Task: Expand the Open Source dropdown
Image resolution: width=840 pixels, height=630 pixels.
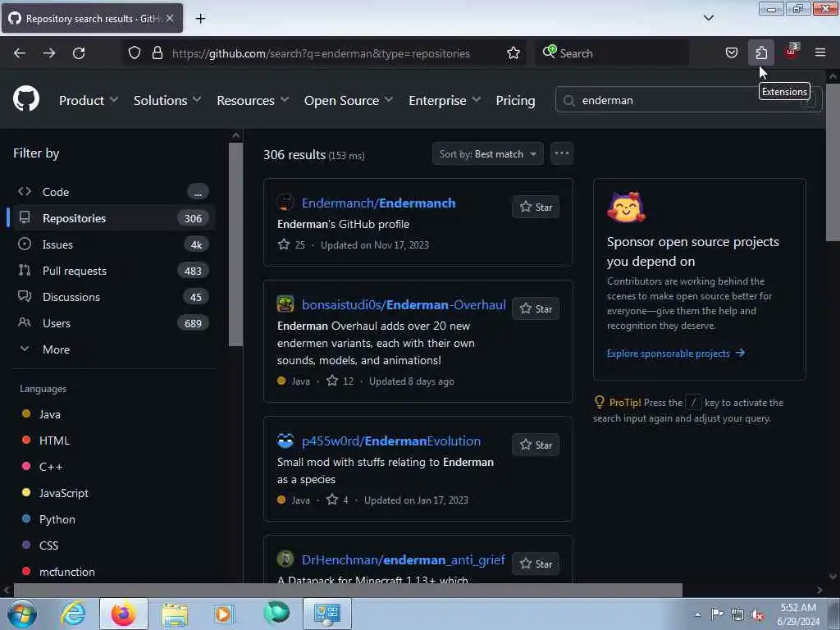Action: coord(348,100)
